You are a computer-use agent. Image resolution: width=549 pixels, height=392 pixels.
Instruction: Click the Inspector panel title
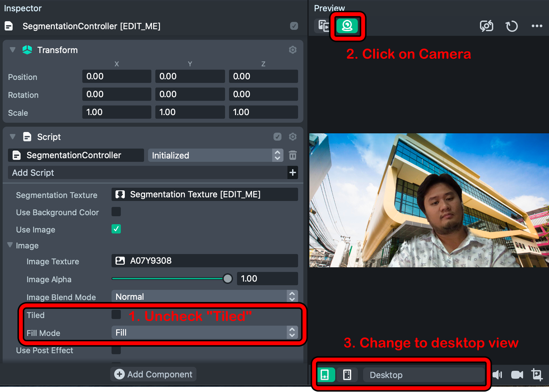point(23,8)
